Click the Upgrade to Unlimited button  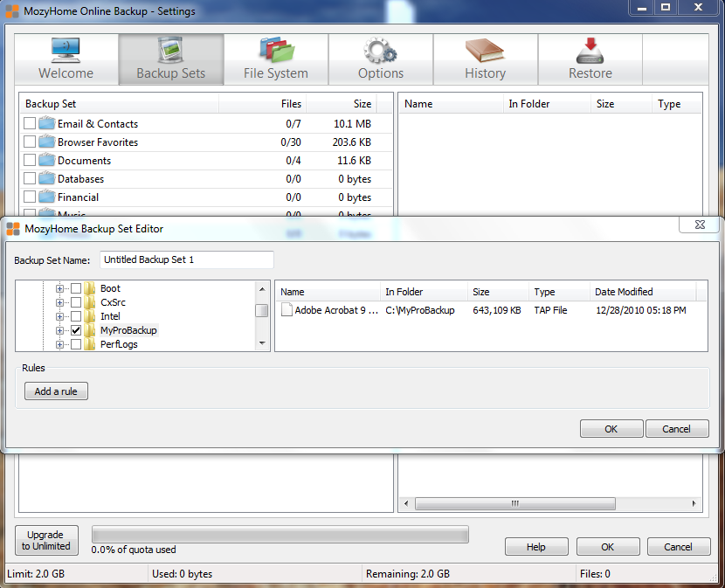(46, 540)
